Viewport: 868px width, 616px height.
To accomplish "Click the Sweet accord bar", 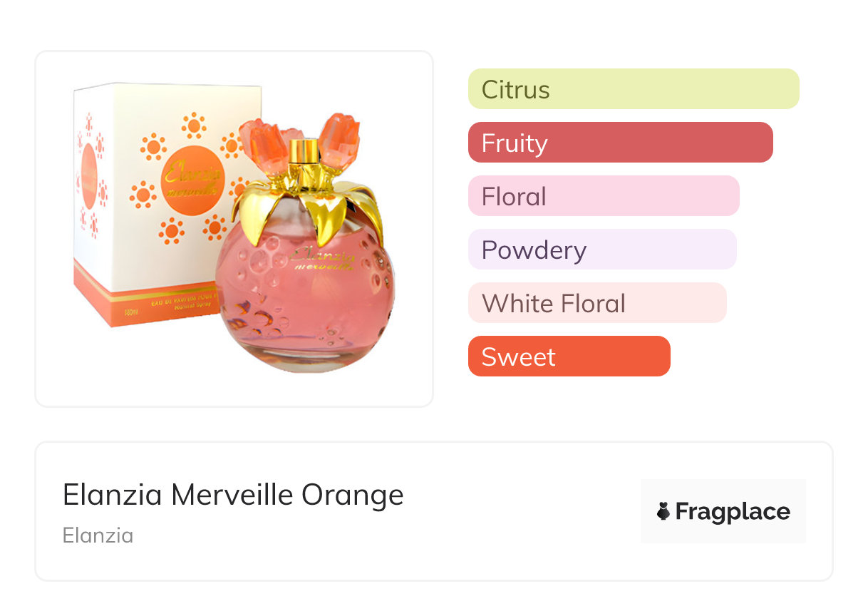I will pos(569,356).
